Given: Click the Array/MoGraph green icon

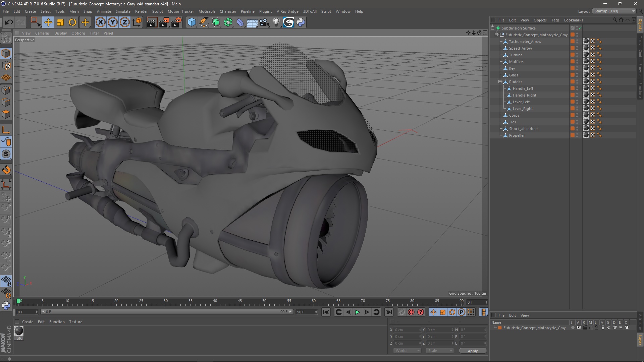Looking at the screenshot, I should point(228,22).
